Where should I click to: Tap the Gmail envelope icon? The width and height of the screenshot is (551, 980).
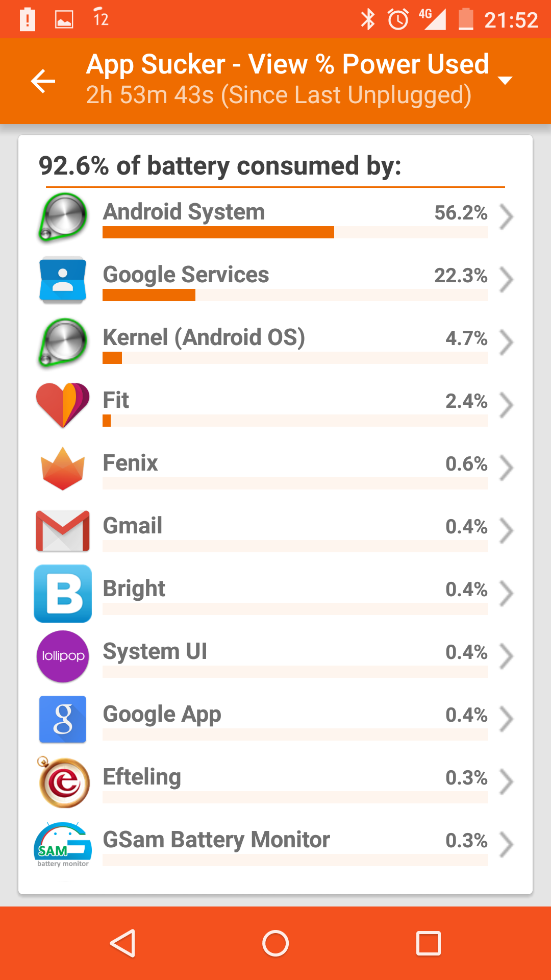[x=63, y=531]
